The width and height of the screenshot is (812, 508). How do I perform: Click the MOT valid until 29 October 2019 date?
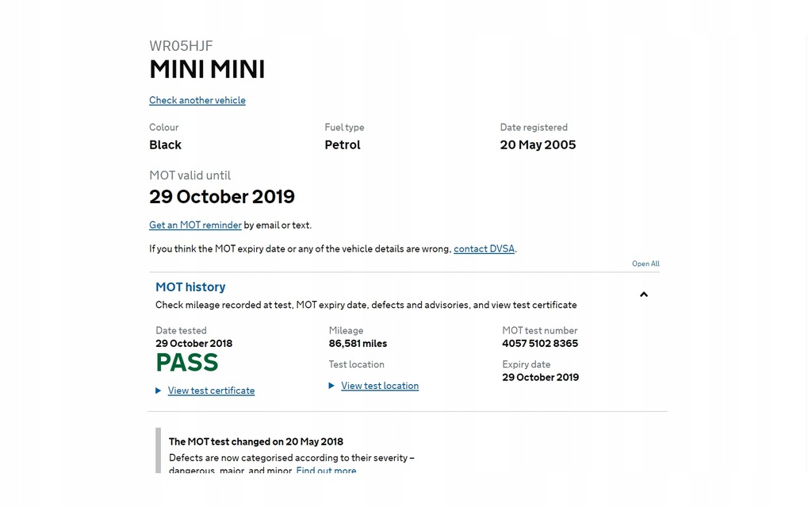[x=222, y=196]
